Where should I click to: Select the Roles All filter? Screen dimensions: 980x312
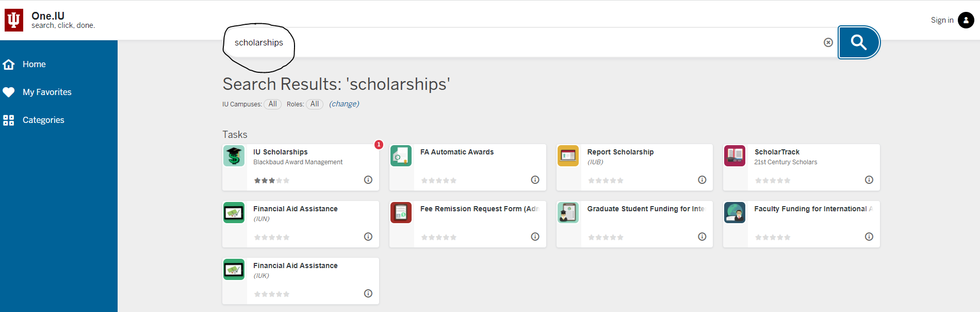click(x=314, y=104)
